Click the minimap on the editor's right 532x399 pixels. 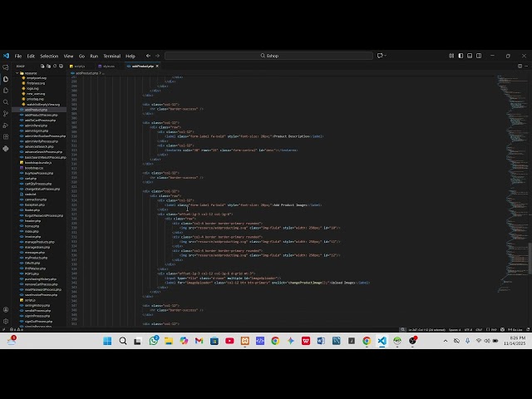(x=511, y=183)
